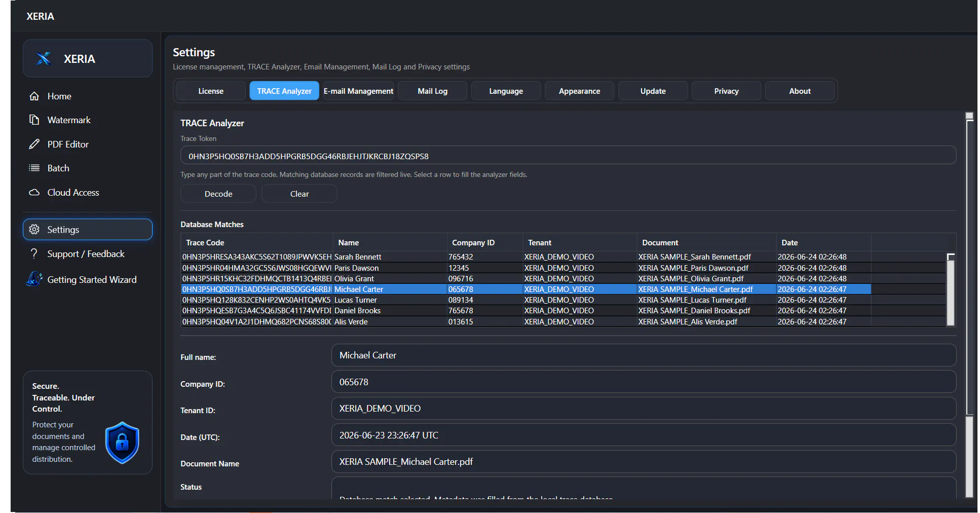
Task: Click the Clear button
Action: point(299,194)
